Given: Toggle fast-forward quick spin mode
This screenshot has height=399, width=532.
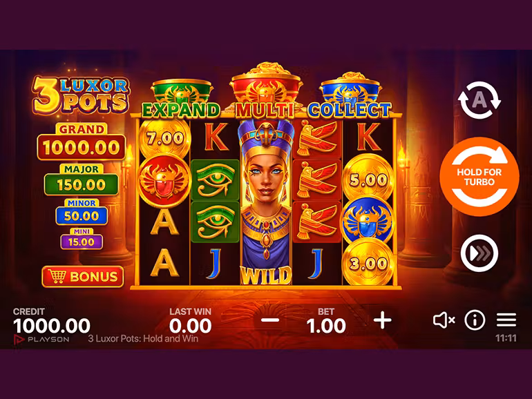Looking at the screenshot, I should pyautogui.click(x=479, y=253).
